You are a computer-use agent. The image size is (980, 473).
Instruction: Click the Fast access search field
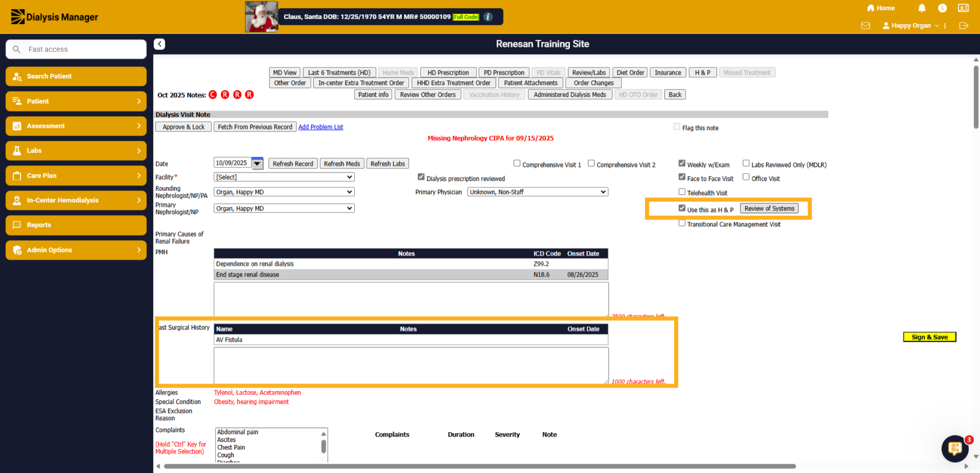pos(76,49)
